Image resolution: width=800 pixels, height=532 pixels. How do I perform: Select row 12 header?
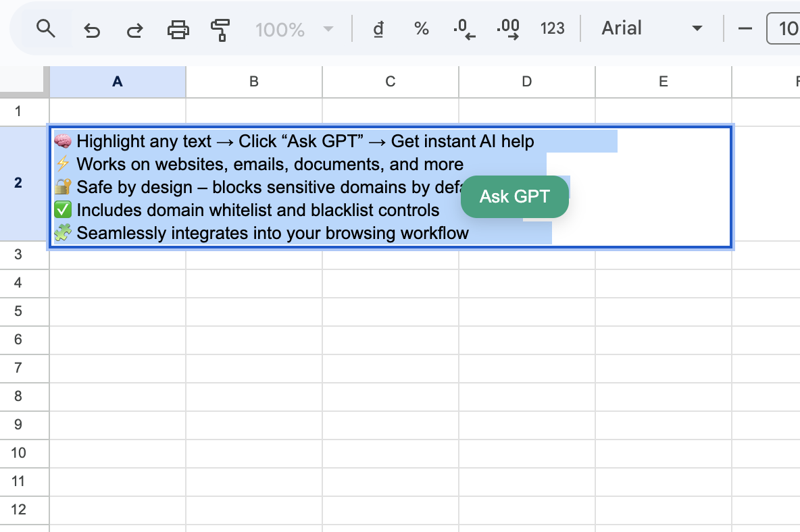24,510
